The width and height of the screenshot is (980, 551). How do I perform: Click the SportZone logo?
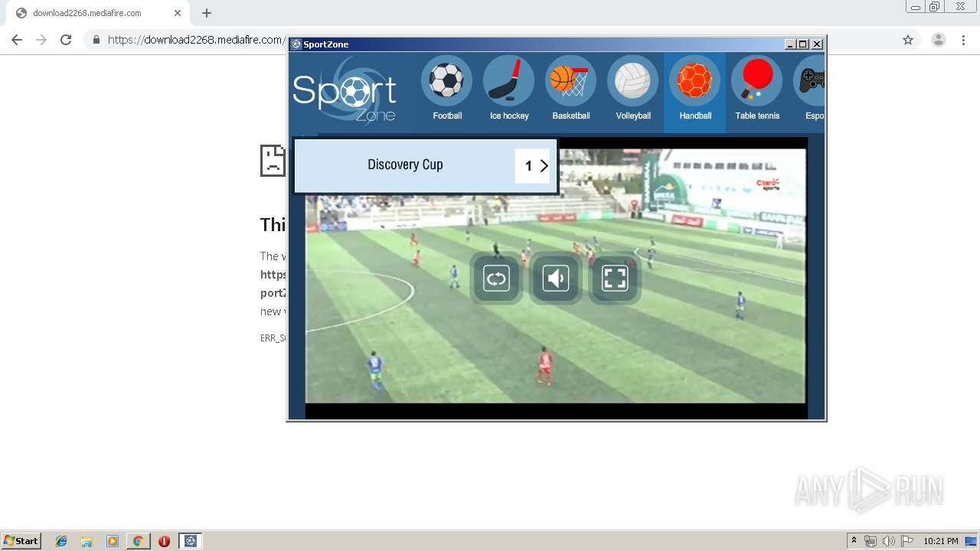click(345, 92)
